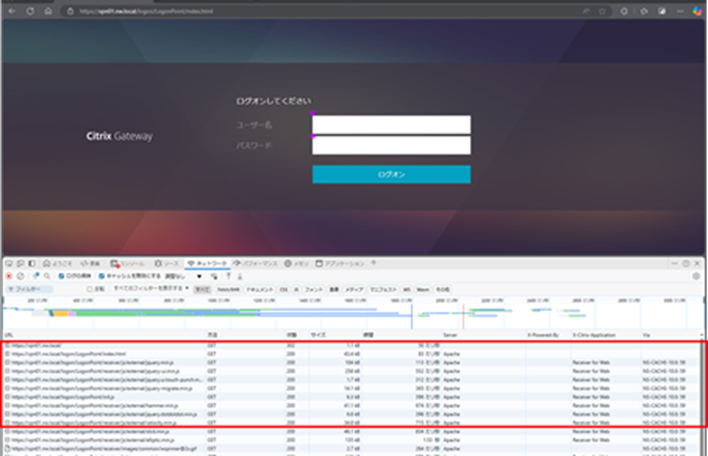
Task: Open network conditions icon
Action: tap(214, 276)
